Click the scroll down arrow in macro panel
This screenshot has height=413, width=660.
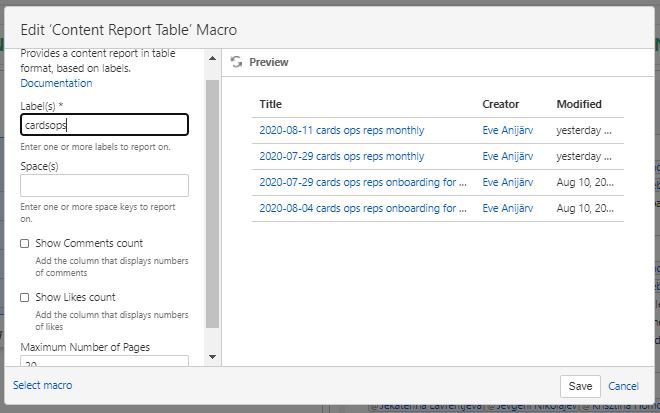pos(213,357)
